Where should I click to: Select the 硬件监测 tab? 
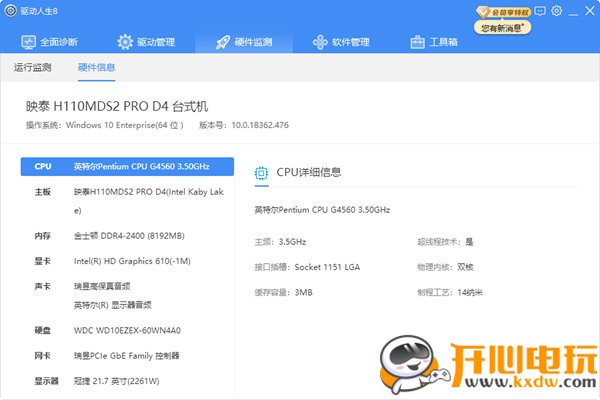click(244, 42)
